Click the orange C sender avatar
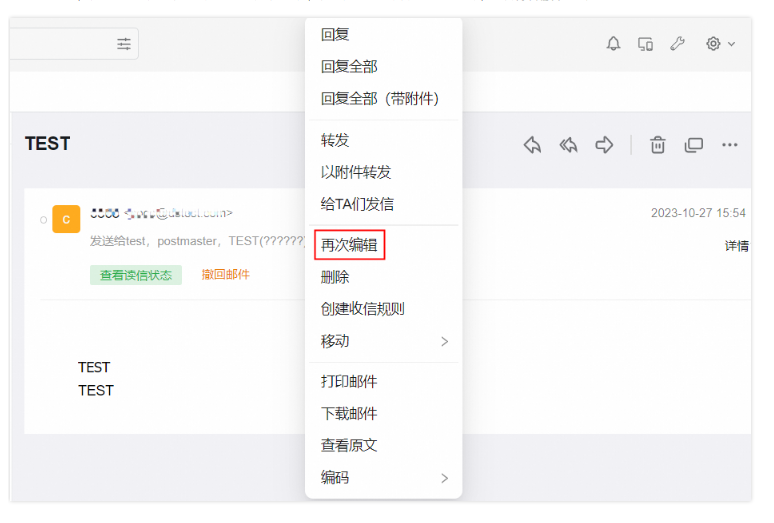The image size is (774, 523). 66,219
